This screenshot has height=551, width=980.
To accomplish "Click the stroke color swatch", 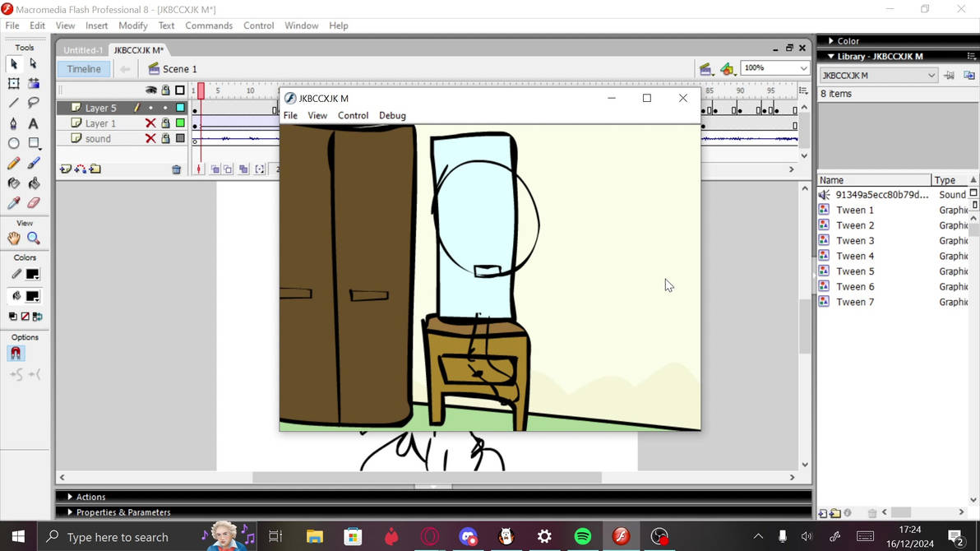I will pyautogui.click(x=33, y=274).
